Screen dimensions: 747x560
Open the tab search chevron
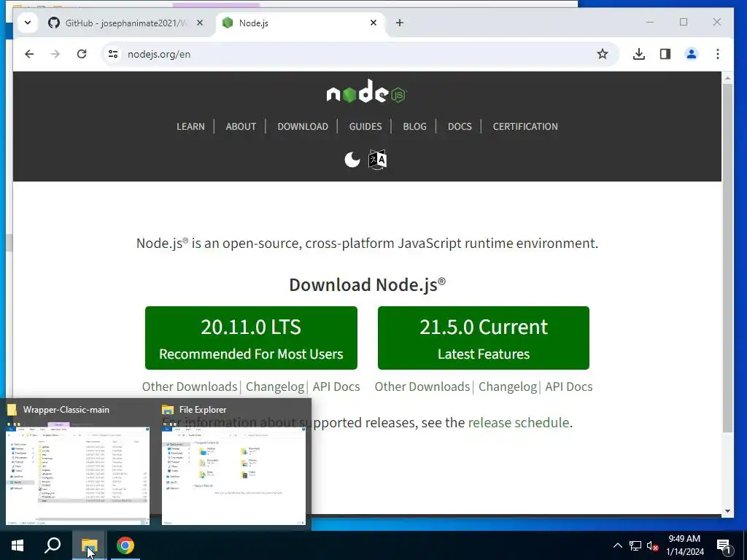coord(28,23)
